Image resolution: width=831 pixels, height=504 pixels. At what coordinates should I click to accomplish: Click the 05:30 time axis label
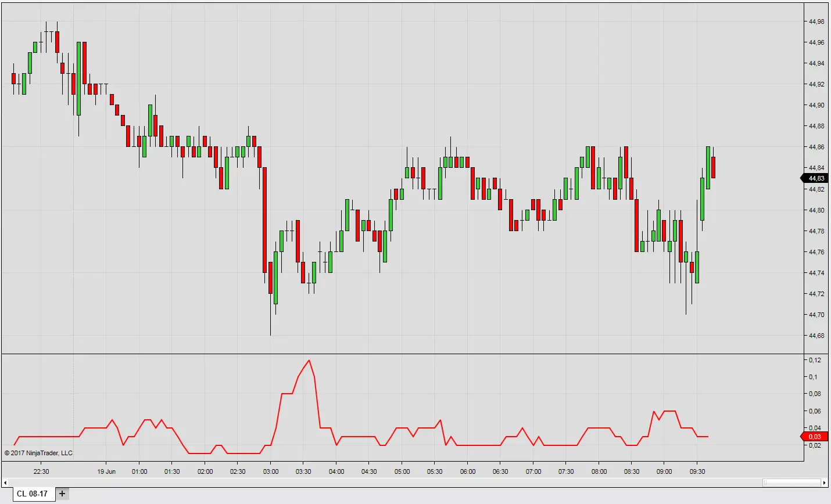click(x=435, y=471)
